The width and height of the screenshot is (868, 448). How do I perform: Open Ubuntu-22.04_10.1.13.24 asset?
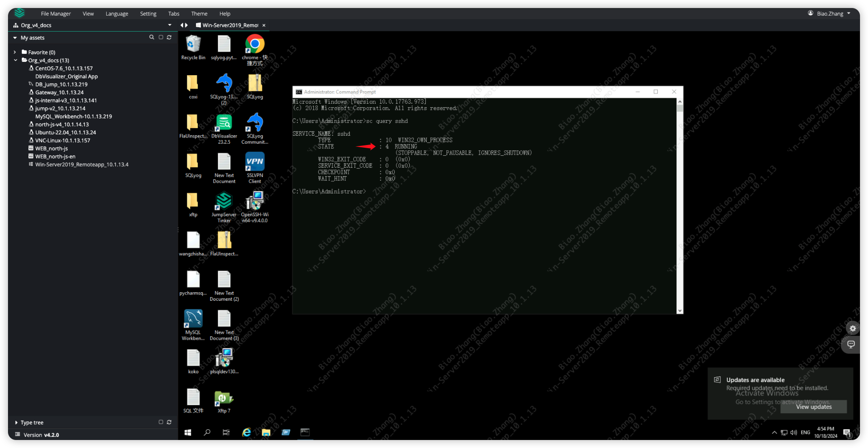66,133
